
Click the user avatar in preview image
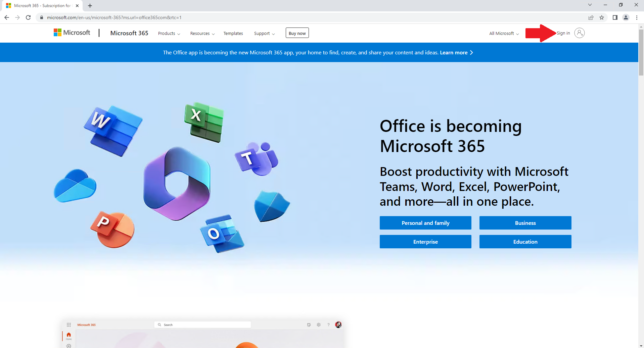338,325
